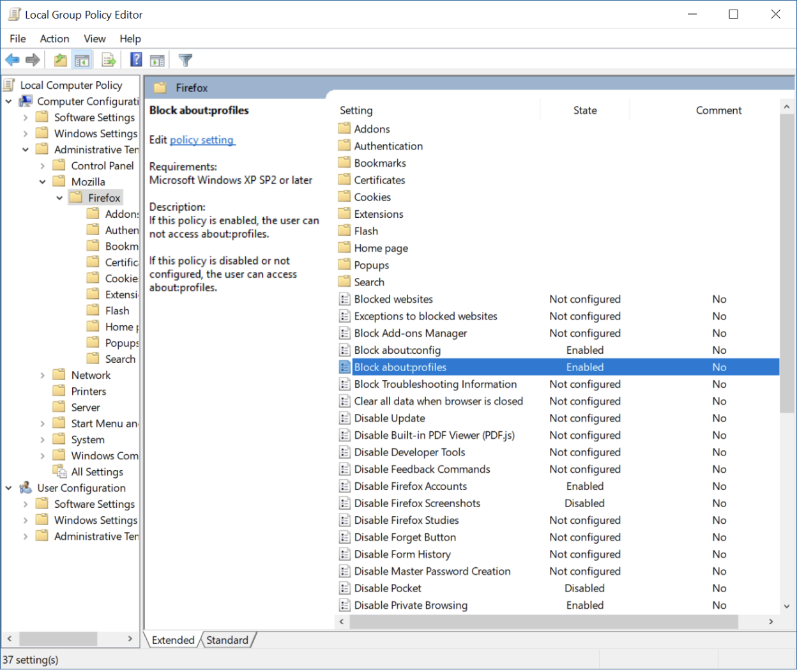The height and width of the screenshot is (672, 797).
Task: Click the "policy setting" edit link
Action: pyautogui.click(x=202, y=140)
